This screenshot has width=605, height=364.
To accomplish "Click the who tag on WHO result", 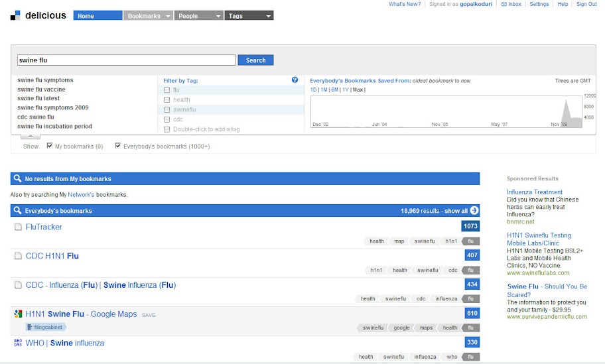I will tap(452, 357).
